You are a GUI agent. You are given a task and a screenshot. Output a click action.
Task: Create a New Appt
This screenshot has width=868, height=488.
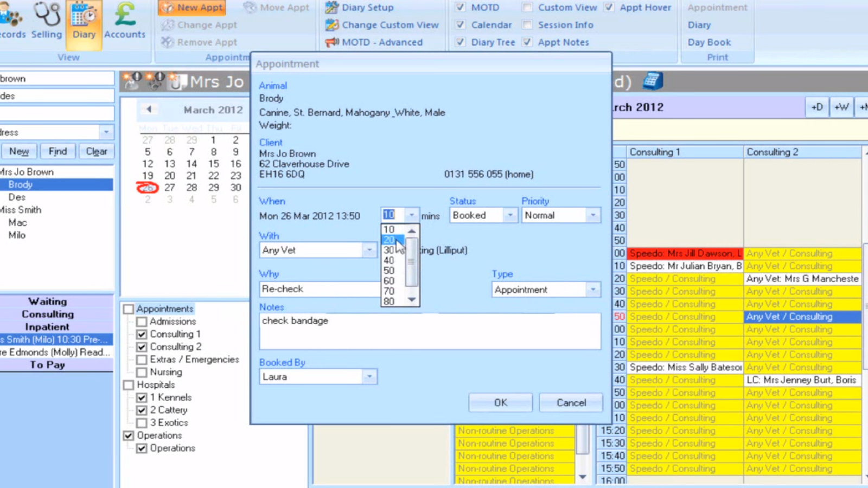point(191,8)
